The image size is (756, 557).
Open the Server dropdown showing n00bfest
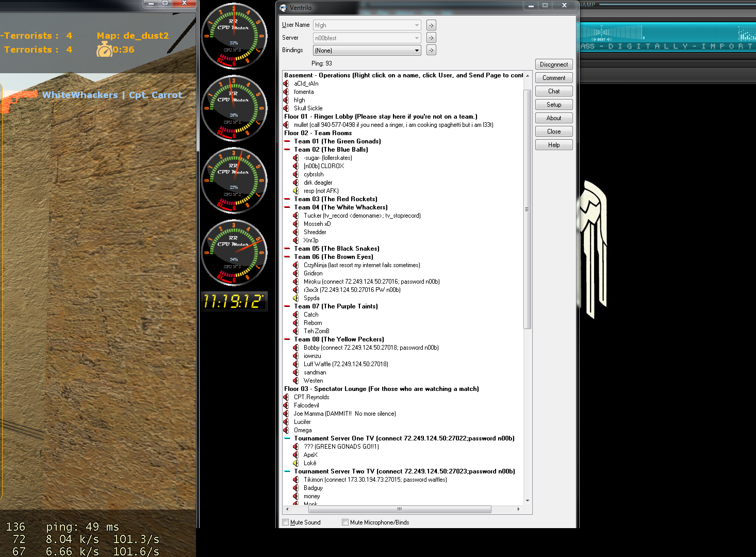367,38
